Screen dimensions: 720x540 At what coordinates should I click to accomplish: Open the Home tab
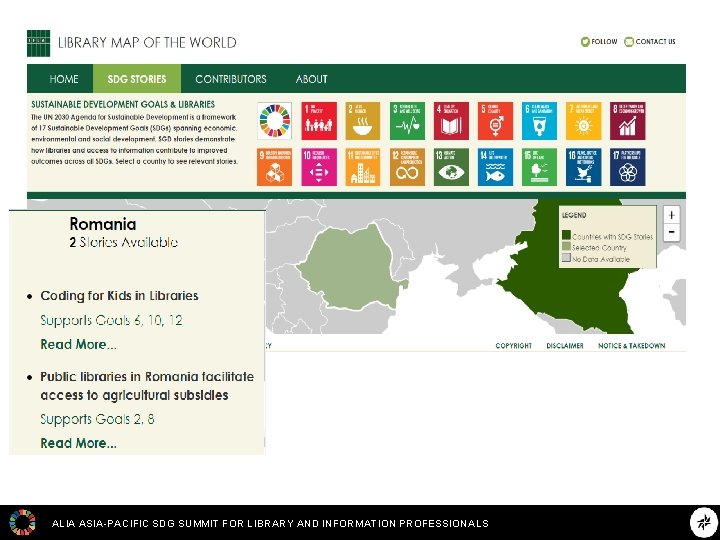tap(64, 79)
